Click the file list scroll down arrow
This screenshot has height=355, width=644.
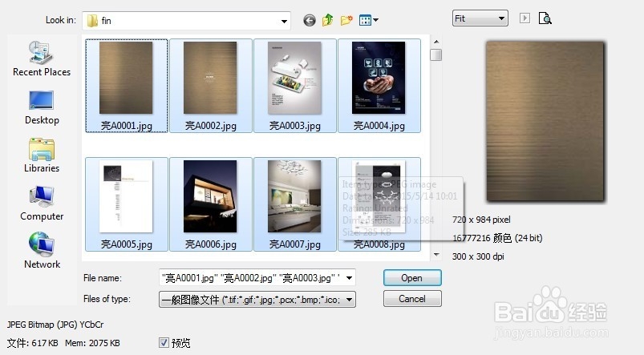436,255
